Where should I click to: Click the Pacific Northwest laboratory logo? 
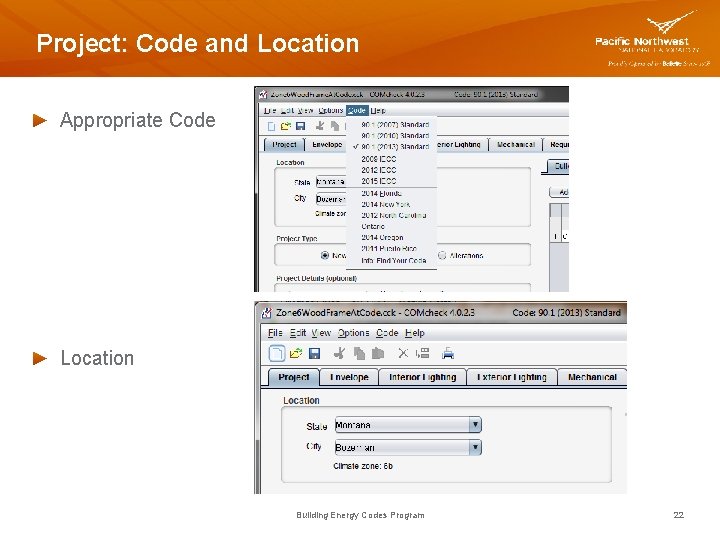click(x=652, y=39)
